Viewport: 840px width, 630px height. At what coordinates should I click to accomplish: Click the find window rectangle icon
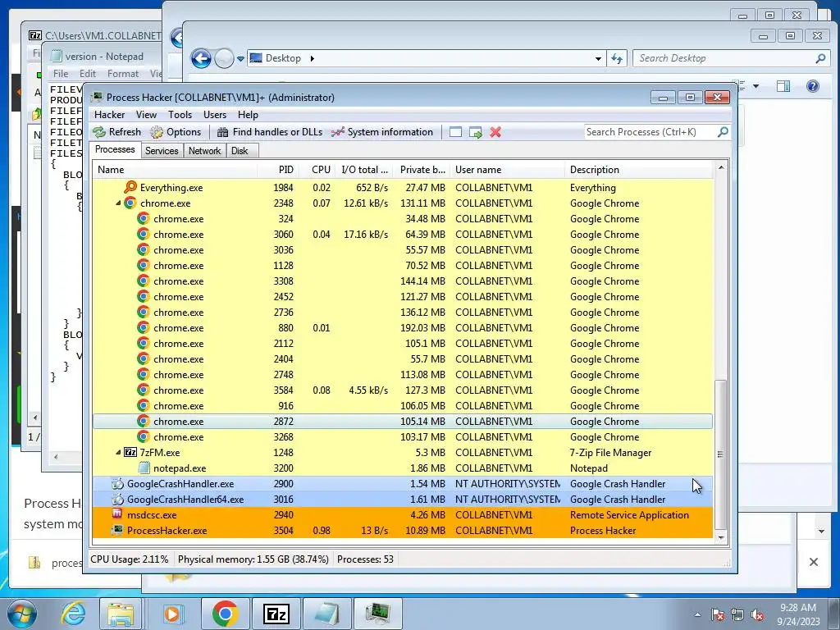click(455, 132)
